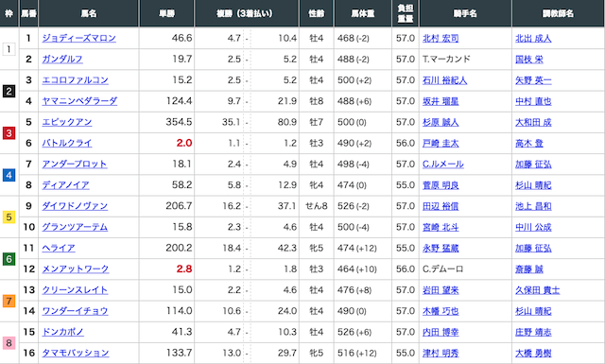Click the yellow frame 5 badge
Image resolution: width=605 pixels, height=364 pixels.
[9, 217]
